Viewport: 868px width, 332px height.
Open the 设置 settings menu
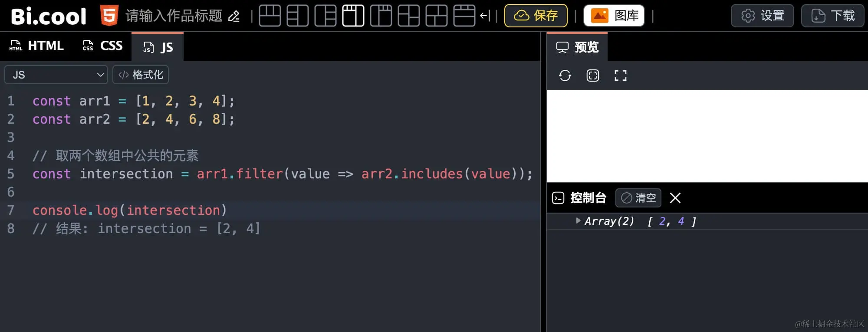(x=762, y=16)
